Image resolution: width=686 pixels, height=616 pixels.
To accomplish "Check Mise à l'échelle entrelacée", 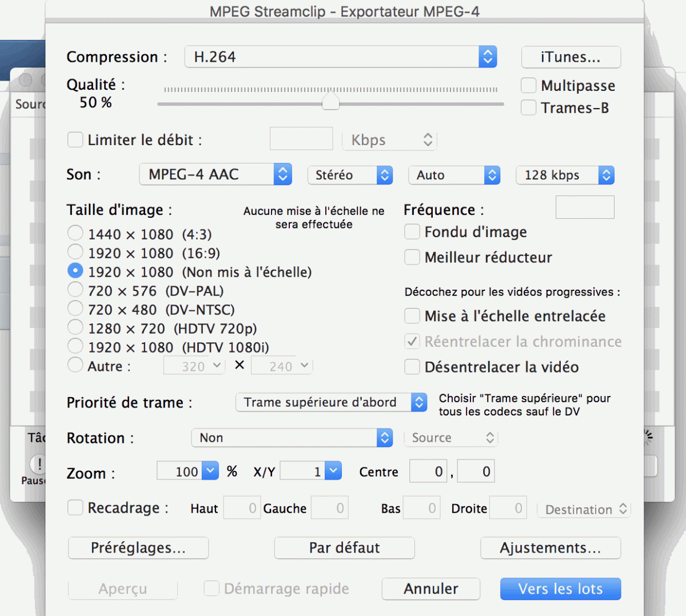I will click(x=412, y=316).
